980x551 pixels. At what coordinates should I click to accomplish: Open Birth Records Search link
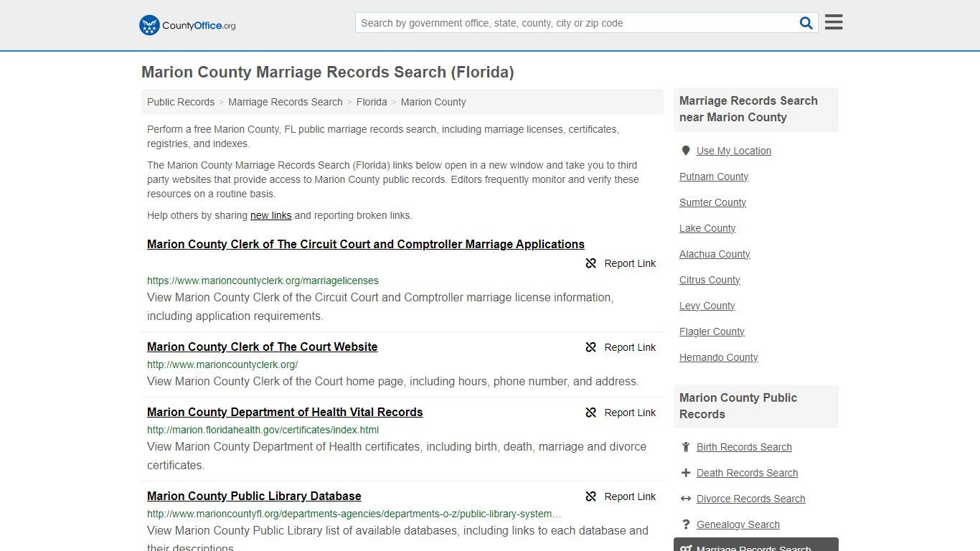pyautogui.click(x=744, y=447)
